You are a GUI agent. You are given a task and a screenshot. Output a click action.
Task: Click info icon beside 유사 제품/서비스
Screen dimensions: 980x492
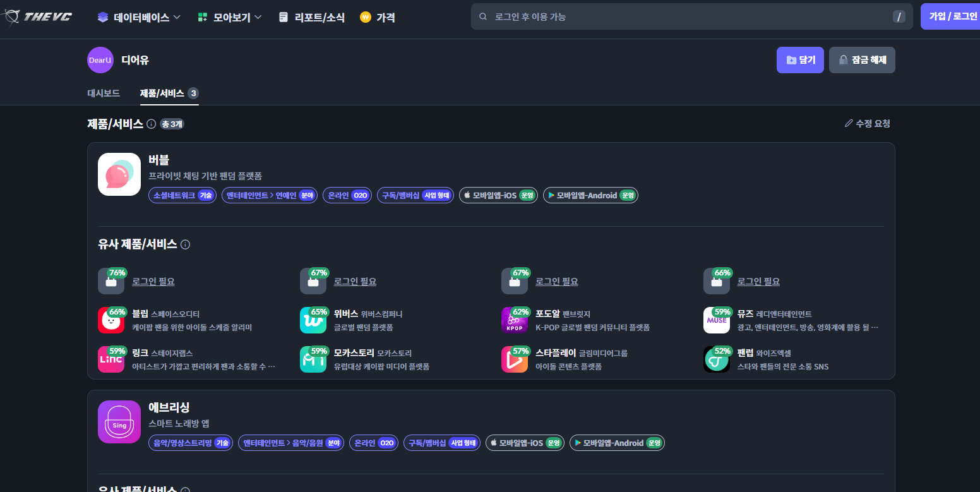(186, 244)
